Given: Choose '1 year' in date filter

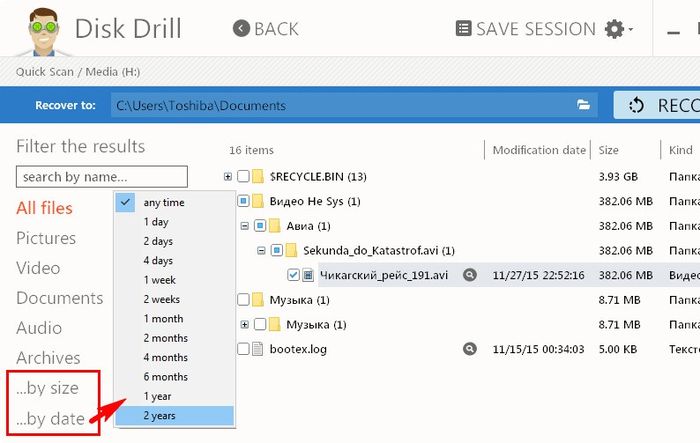Looking at the screenshot, I should pyautogui.click(x=175, y=396).
